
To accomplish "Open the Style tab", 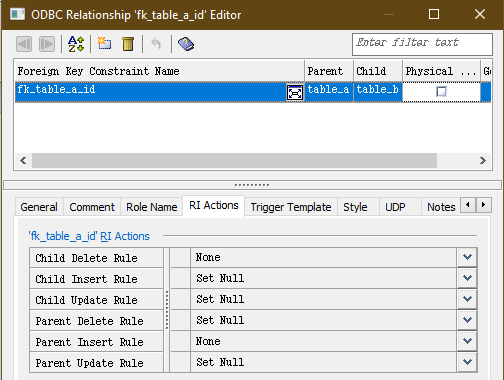I will 355,207.
